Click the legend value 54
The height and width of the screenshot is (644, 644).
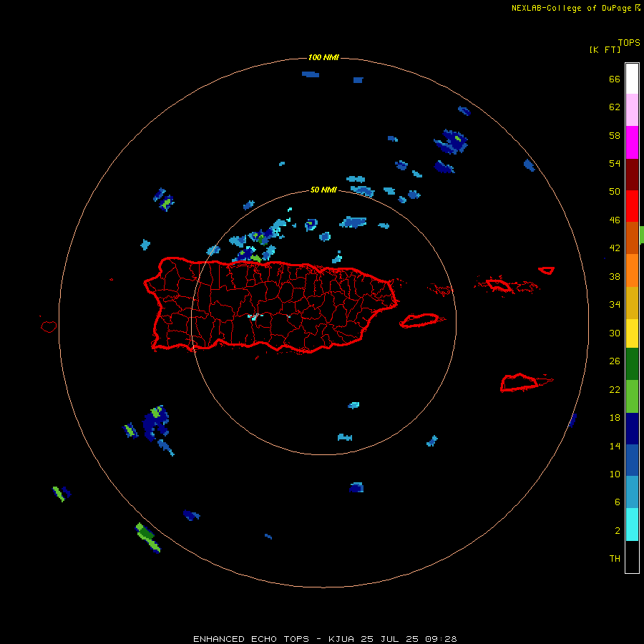point(615,163)
